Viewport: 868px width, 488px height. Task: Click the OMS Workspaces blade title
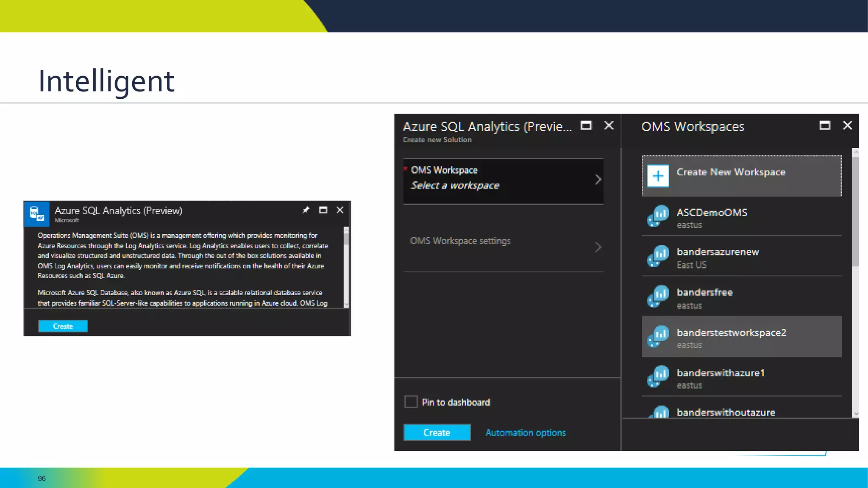pos(693,126)
